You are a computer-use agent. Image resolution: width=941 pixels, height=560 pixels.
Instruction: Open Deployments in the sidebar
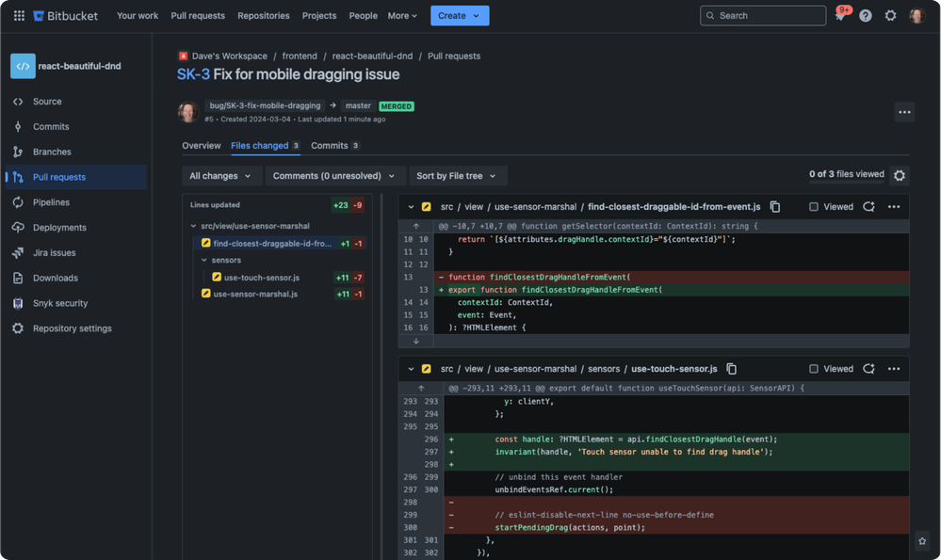[75, 227]
